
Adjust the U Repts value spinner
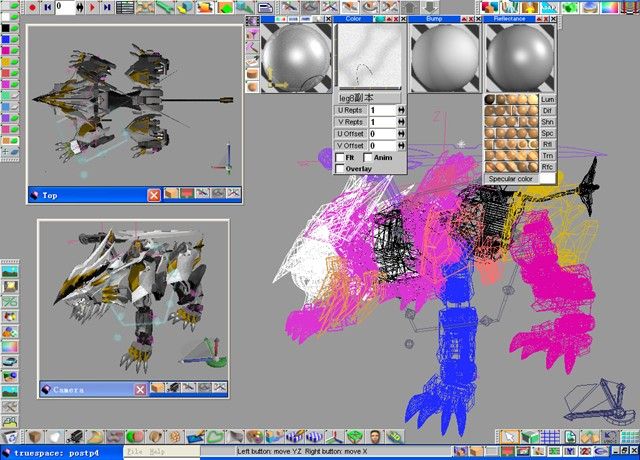pyautogui.click(x=400, y=110)
